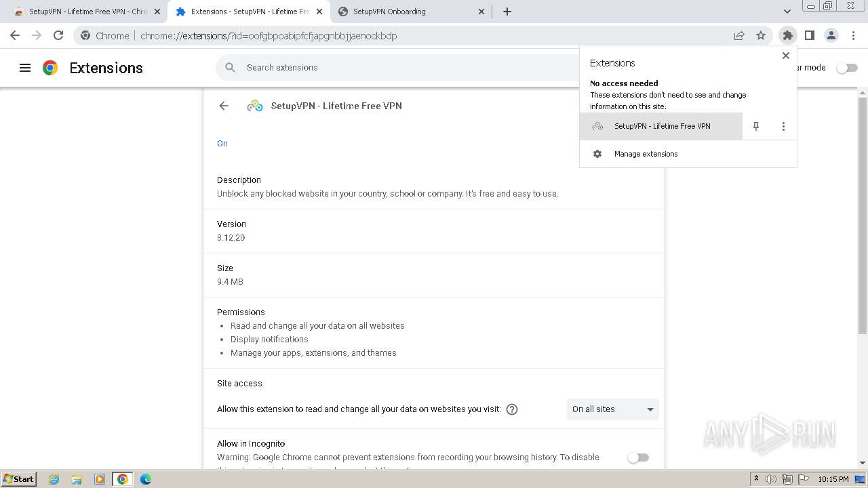This screenshot has width=868, height=488.
Task: Click the taskbar clock 10:15 PM
Action: 833,479
